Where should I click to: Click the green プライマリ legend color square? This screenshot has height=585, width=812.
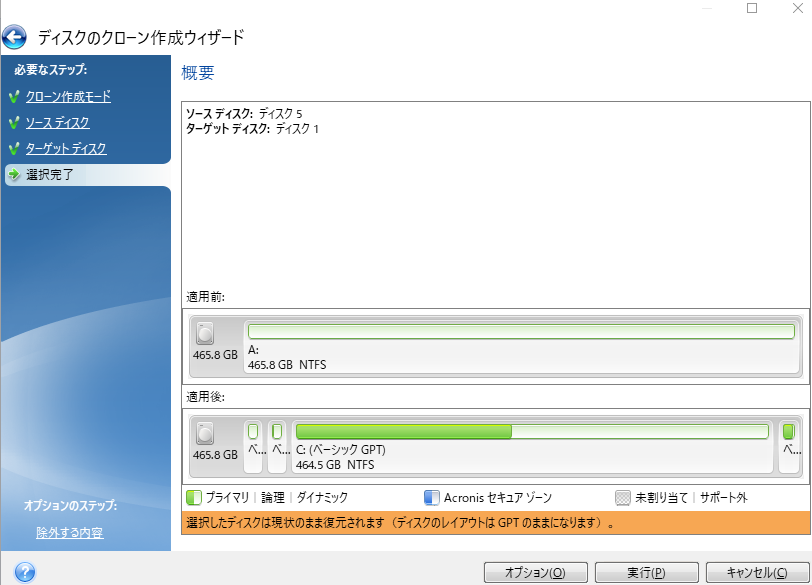coord(195,496)
